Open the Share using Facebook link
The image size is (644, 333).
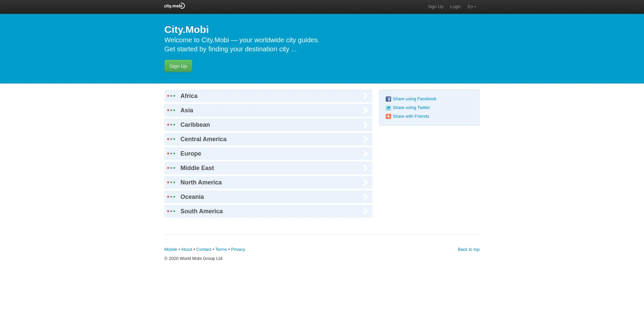click(x=414, y=99)
